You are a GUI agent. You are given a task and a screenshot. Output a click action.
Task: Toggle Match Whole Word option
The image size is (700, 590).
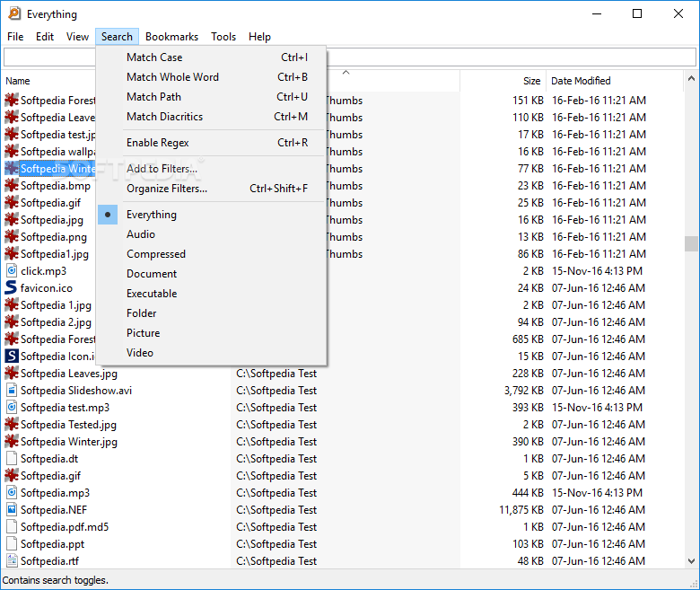pyautogui.click(x=211, y=77)
